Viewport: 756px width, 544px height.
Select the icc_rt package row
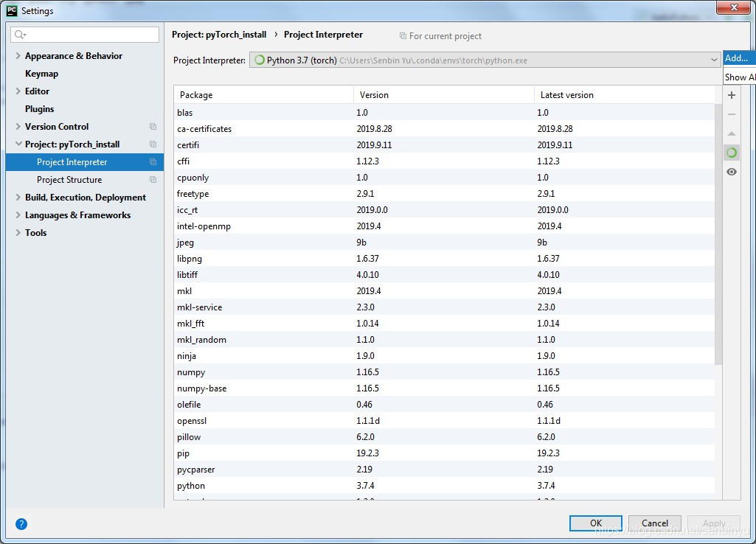[444, 209]
